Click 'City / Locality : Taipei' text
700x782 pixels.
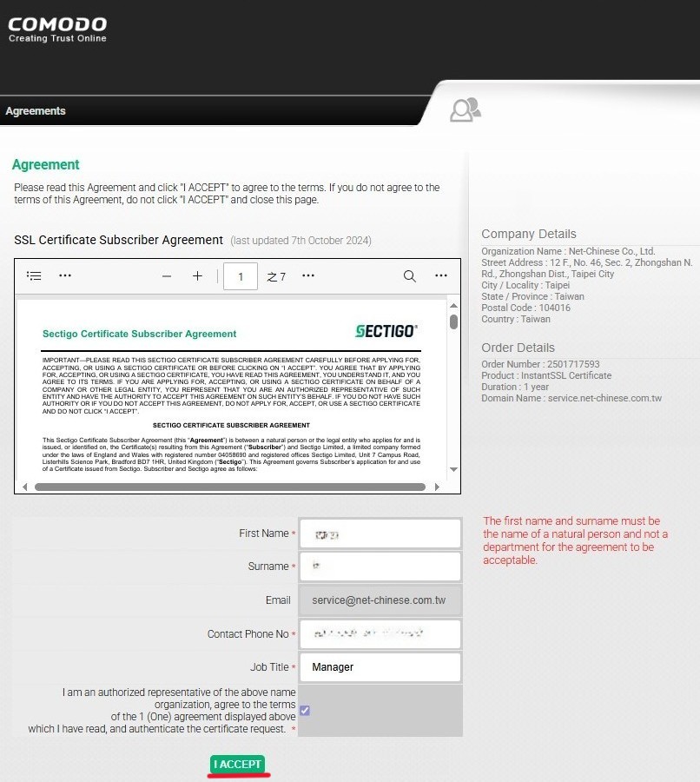525,285
